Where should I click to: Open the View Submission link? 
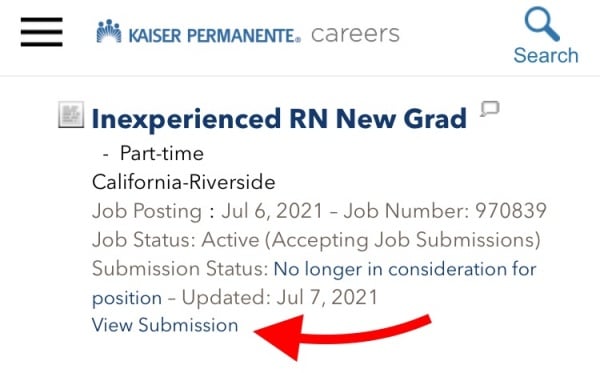(x=165, y=325)
